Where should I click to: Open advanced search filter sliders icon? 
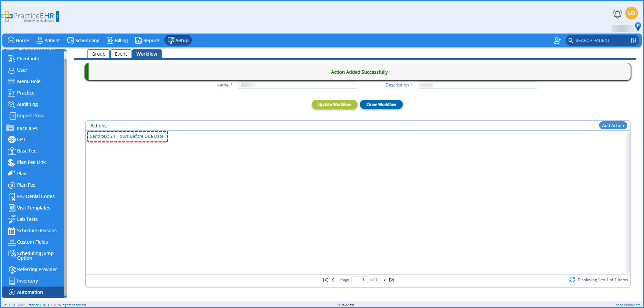point(633,41)
